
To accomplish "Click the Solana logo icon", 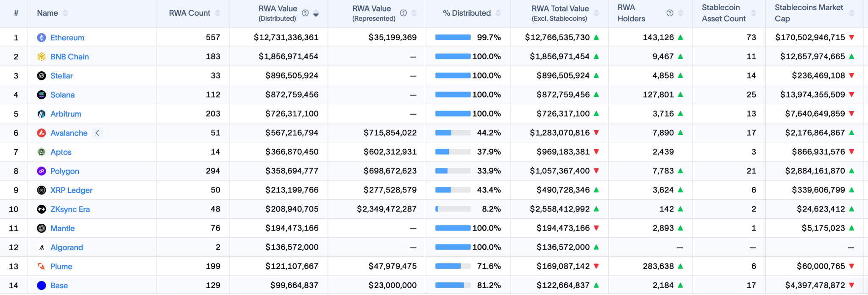I will [42, 95].
